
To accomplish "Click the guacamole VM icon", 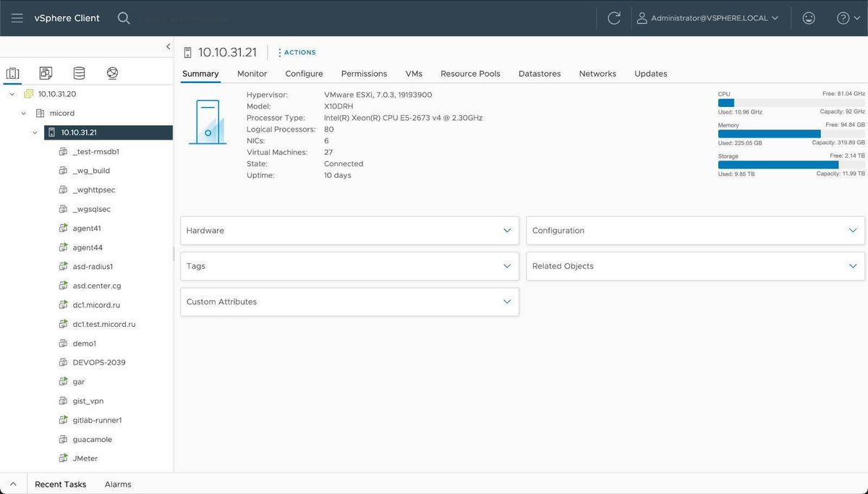I will tap(63, 439).
